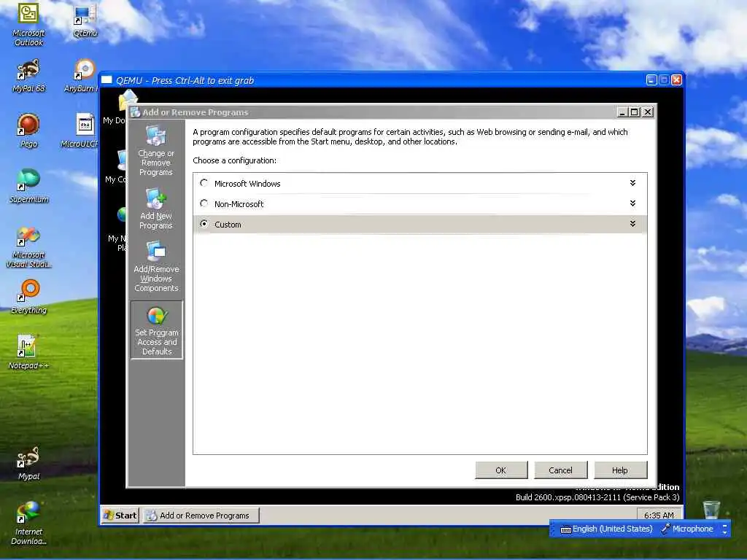
Task: Expand the Custom configuration chevron
Action: tap(632, 224)
